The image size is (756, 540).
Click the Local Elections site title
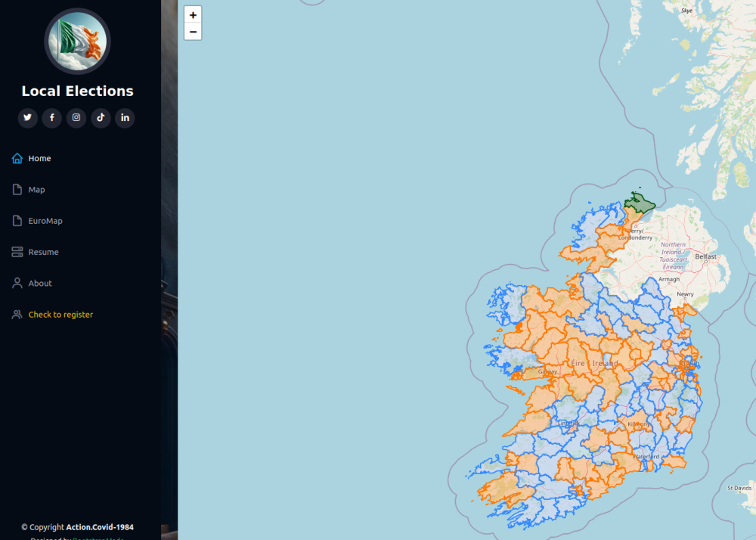click(77, 92)
